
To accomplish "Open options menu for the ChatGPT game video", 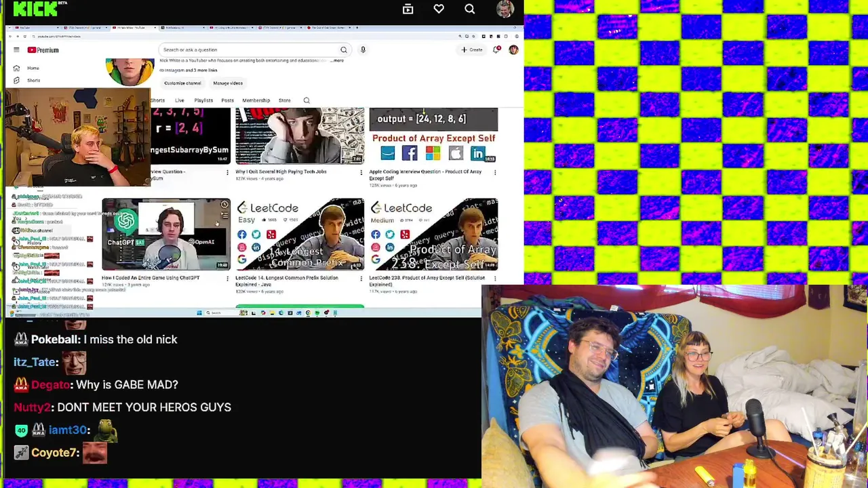I will click(227, 278).
